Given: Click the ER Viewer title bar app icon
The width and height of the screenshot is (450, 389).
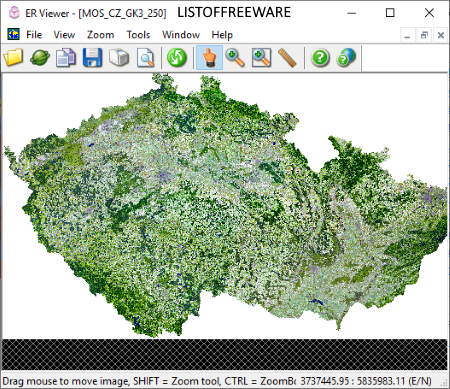Looking at the screenshot, I should click(14, 13).
